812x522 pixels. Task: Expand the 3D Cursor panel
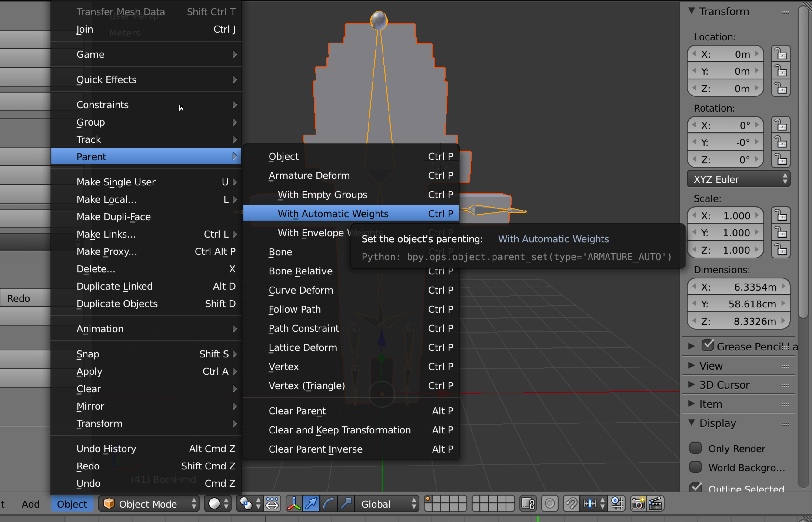click(724, 385)
